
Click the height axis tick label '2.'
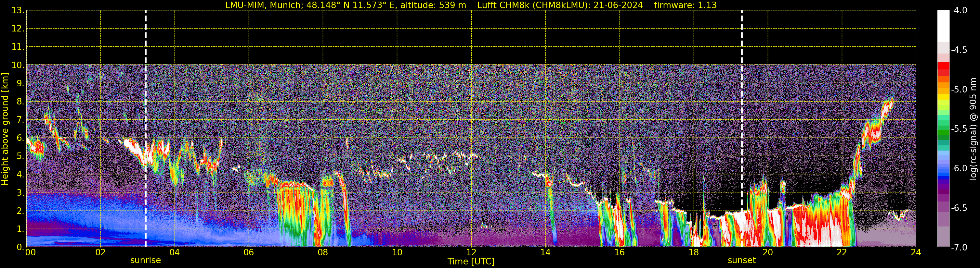point(20,211)
